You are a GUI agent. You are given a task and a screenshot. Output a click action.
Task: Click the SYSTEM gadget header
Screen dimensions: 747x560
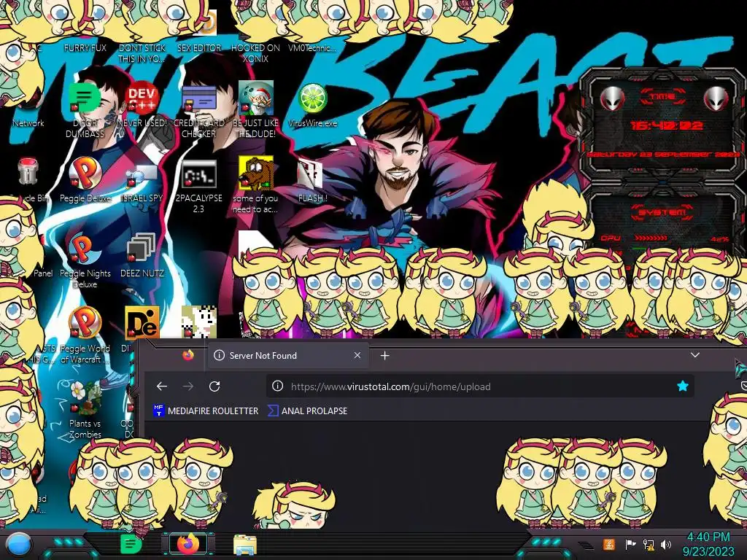(661, 211)
